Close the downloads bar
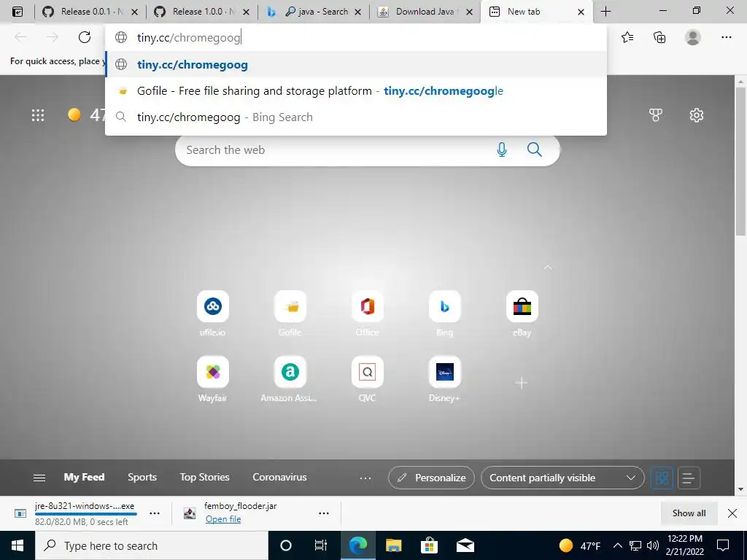The image size is (747, 560). tap(732, 513)
